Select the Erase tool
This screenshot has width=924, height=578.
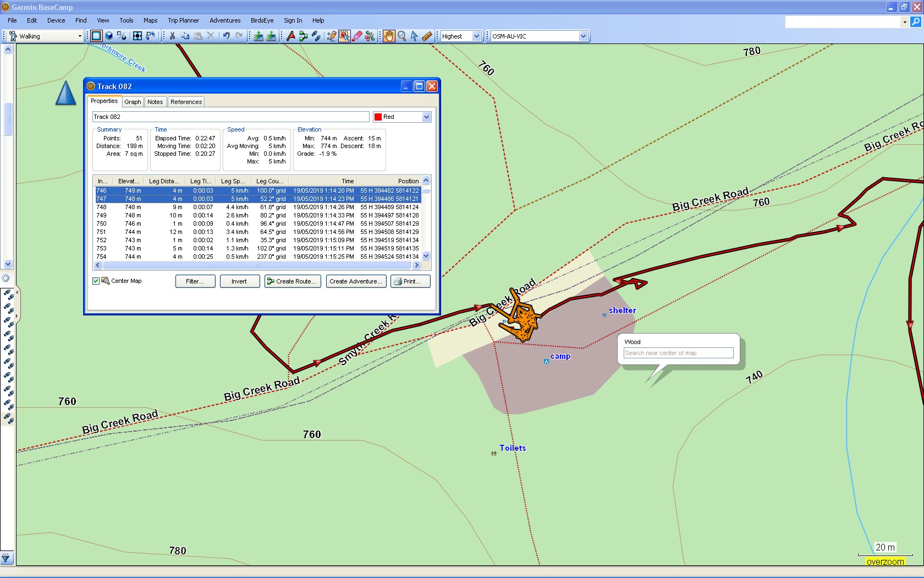click(357, 36)
